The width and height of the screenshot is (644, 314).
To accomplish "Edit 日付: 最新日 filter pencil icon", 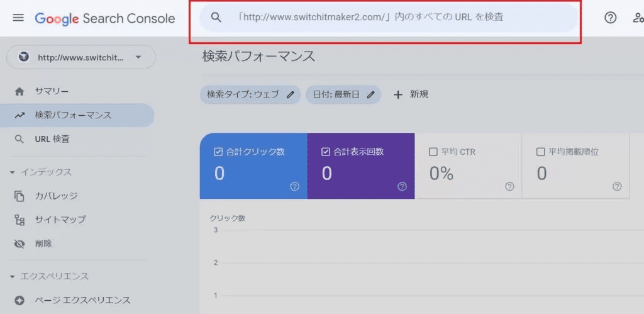I will click(x=371, y=94).
